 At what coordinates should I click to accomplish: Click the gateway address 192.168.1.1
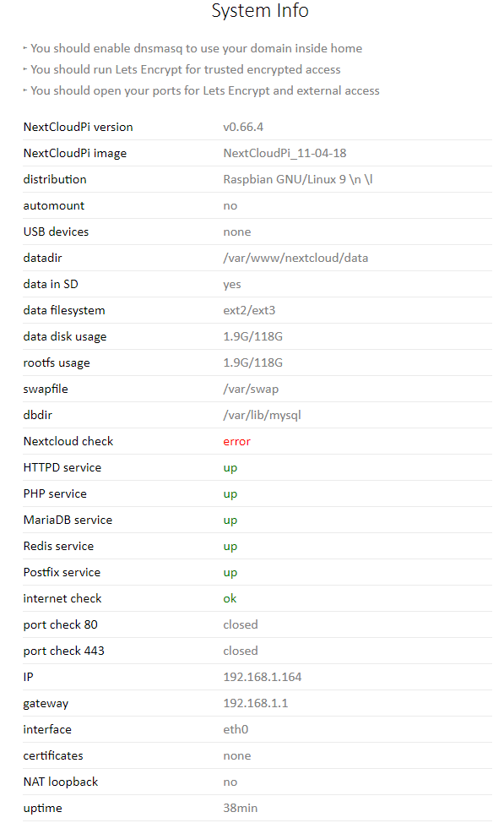tap(256, 704)
